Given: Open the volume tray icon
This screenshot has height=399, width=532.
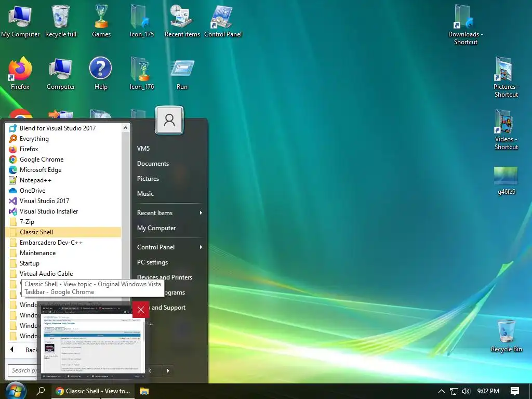Looking at the screenshot, I should tap(466, 391).
